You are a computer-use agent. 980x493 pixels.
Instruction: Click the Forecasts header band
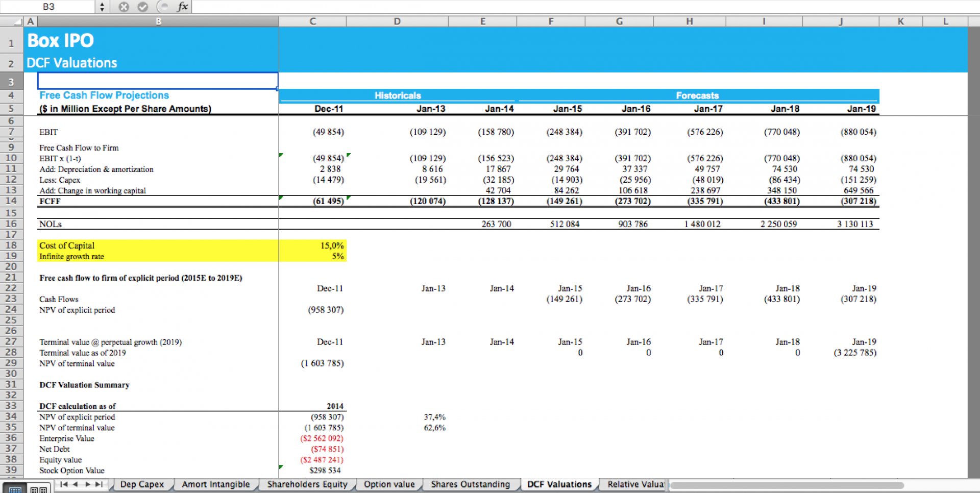point(697,95)
